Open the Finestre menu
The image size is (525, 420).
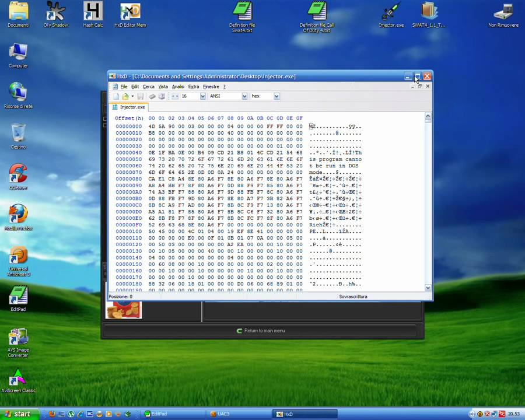211,87
